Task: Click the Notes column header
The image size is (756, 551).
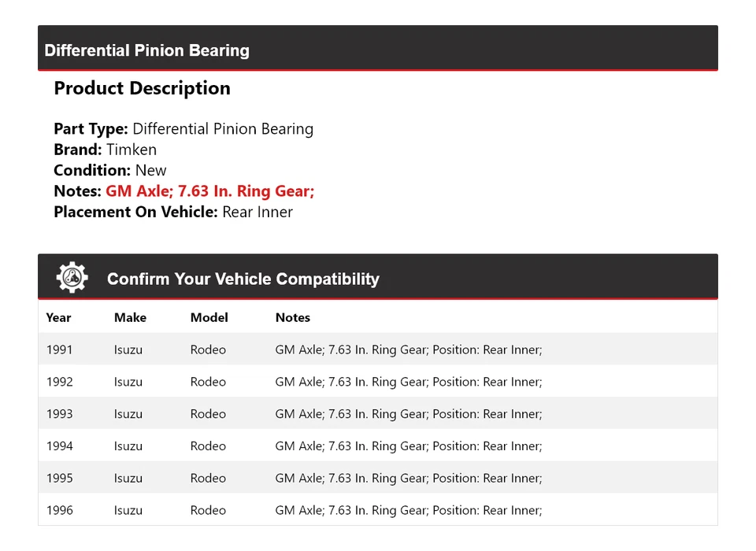Action: tap(292, 317)
